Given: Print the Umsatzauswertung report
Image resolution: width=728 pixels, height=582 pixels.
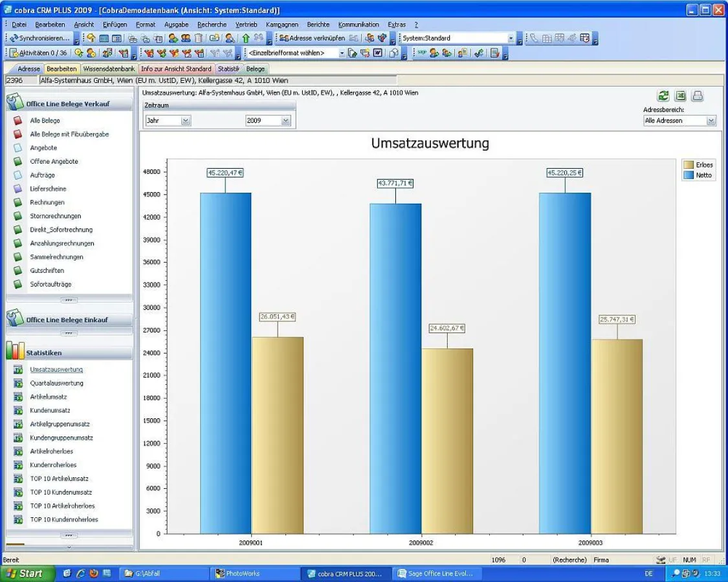Looking at the screenshot, I should click(x=697, y=96).
